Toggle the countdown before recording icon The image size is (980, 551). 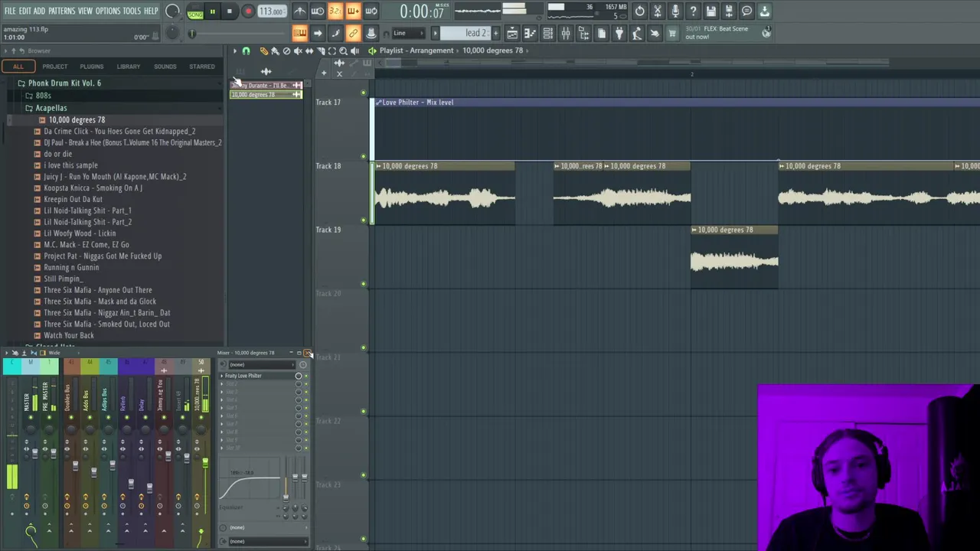tap(335, 11)
